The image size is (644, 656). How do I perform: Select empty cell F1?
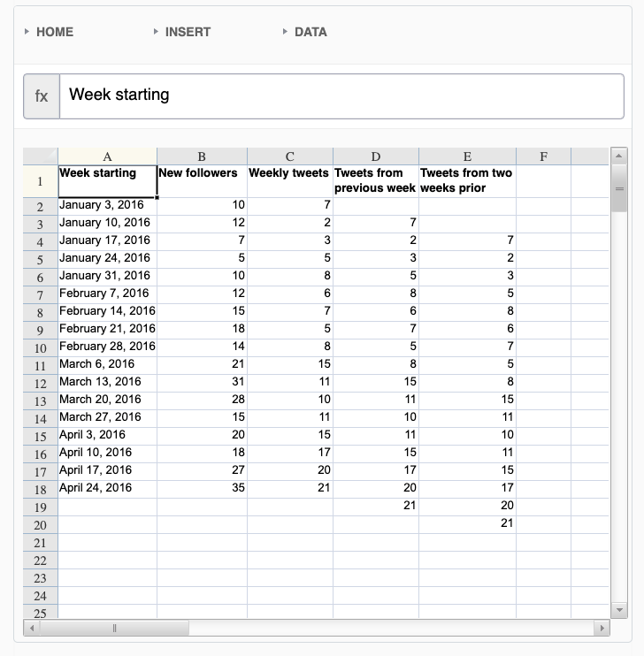(543, 181)
